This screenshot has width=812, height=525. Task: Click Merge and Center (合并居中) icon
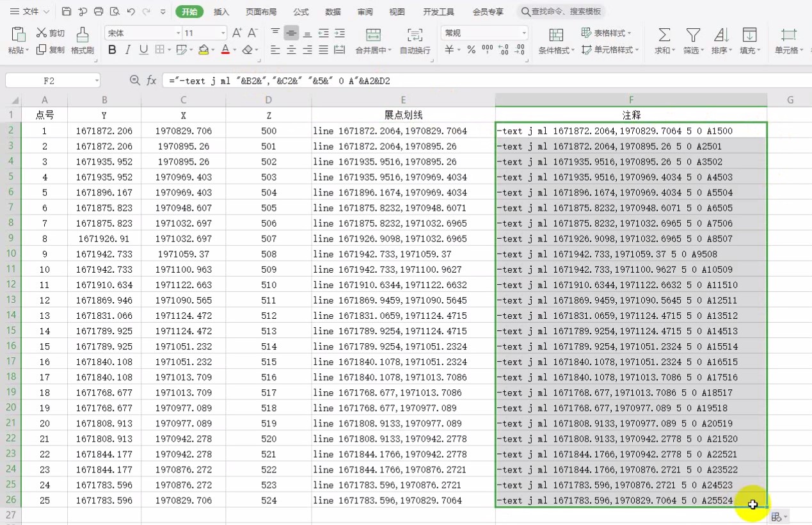(x=373, y=35)
